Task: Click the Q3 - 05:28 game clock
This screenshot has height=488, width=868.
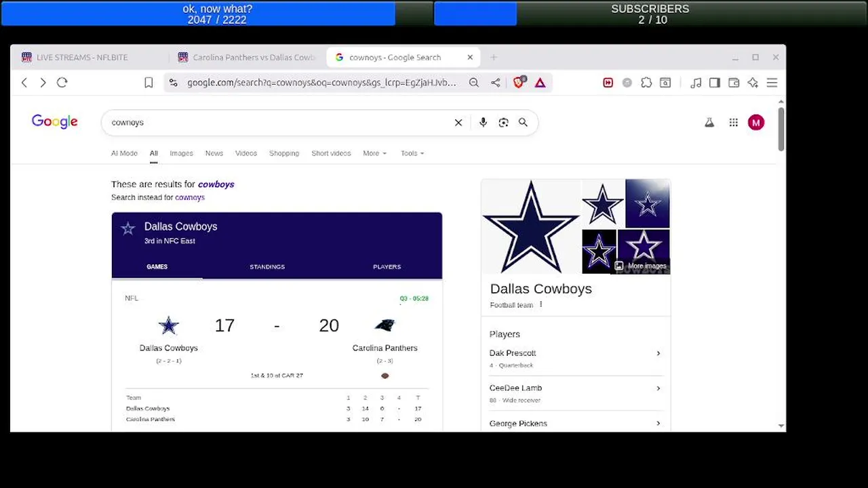Action: pyautogui.click(x=414, y=298)
